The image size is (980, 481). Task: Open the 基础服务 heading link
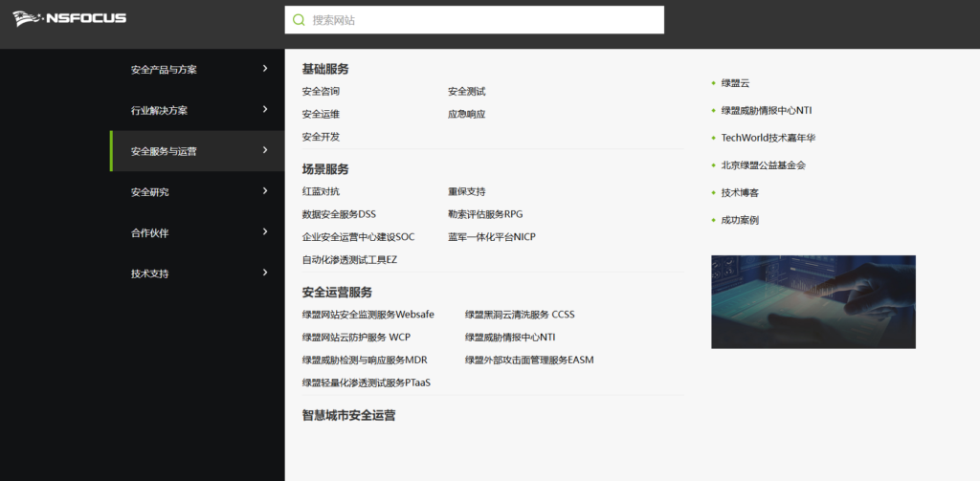point(325,69)
